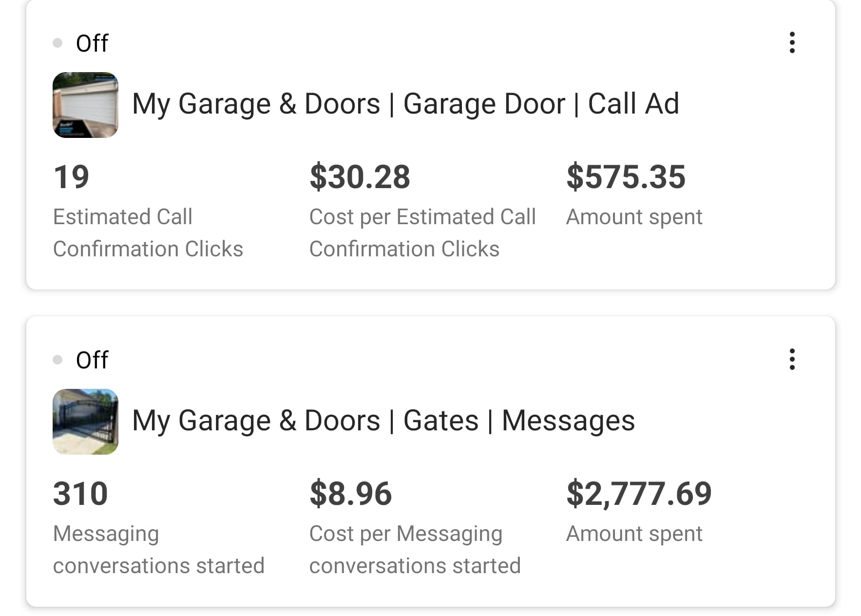Click Cost per Estimated Call Confirmation Clicks label
Viewport: 861px width, 616px height.
[x=422, y=232]
